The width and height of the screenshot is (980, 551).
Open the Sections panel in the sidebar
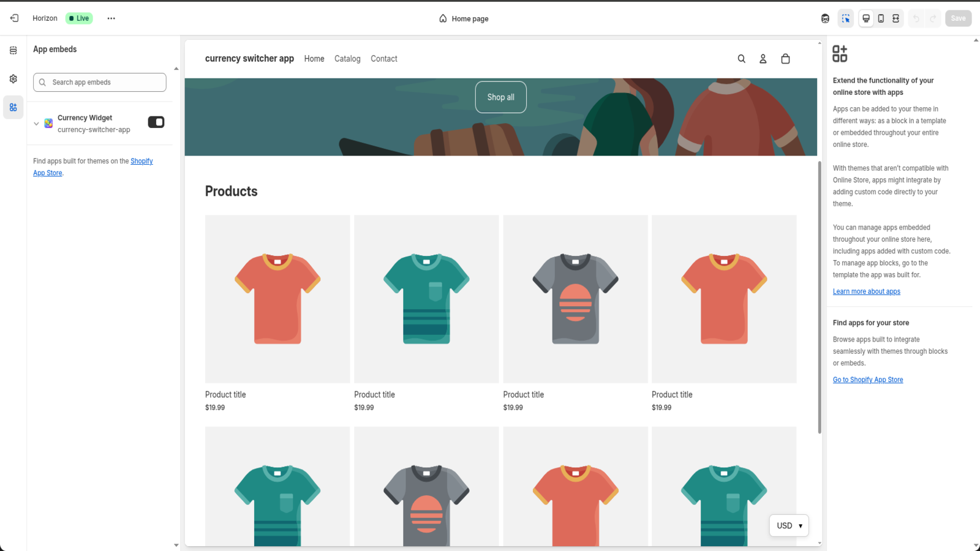(x=13, y=50)
